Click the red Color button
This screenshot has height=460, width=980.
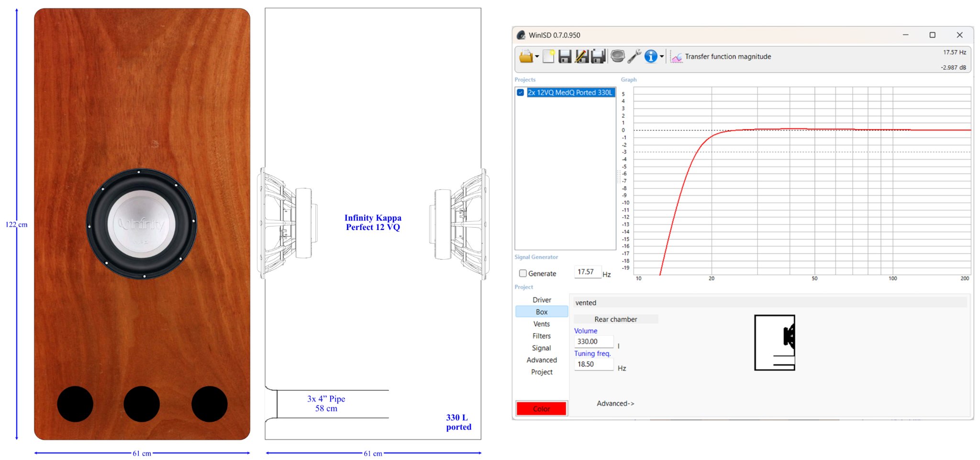pos(541,408)
